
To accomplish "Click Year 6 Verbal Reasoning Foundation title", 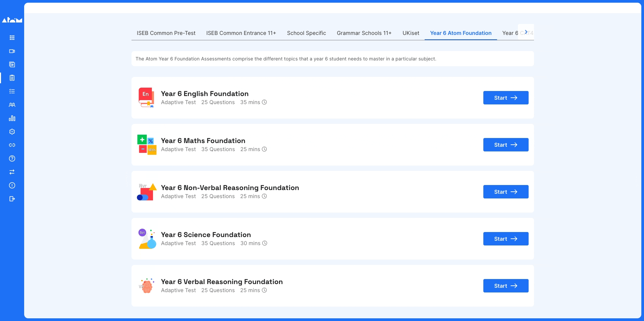I will pos(222,282).
